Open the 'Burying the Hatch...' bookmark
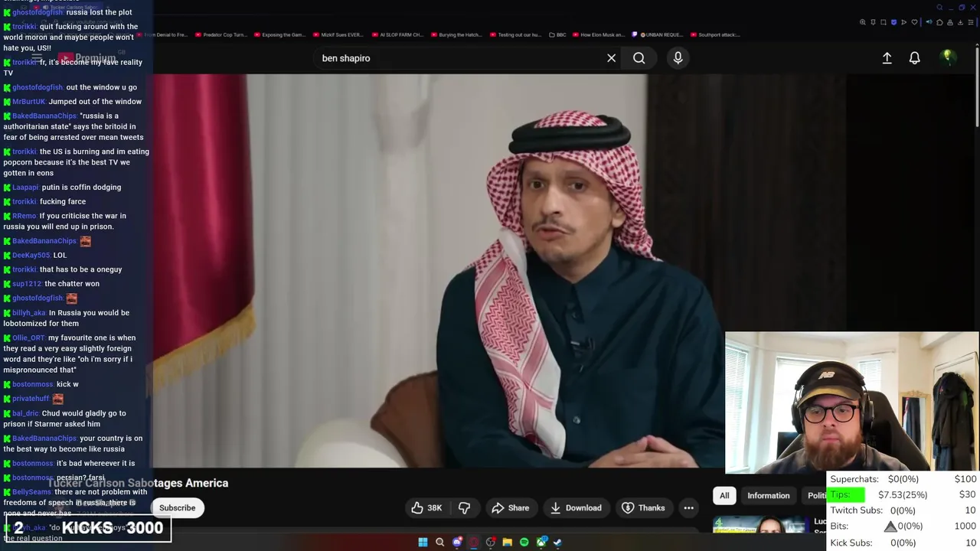The image size is (980, 551). click(x=456, y=34)
